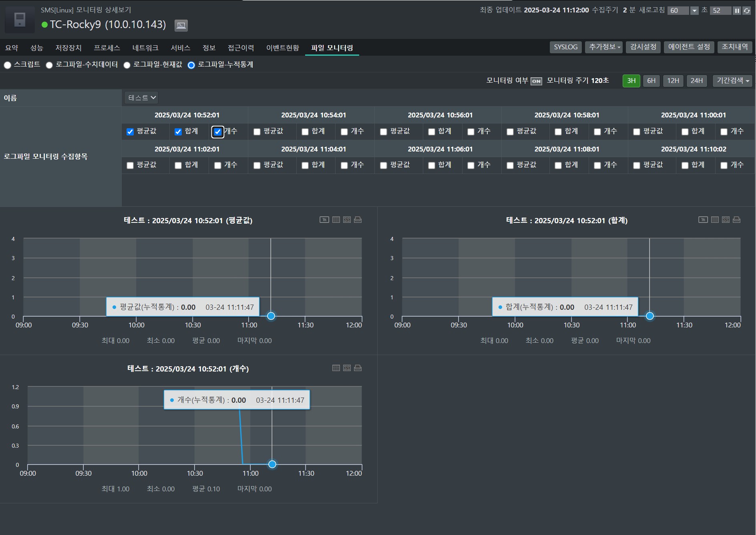Select the 스크립트 radio button

click(8, 65)
